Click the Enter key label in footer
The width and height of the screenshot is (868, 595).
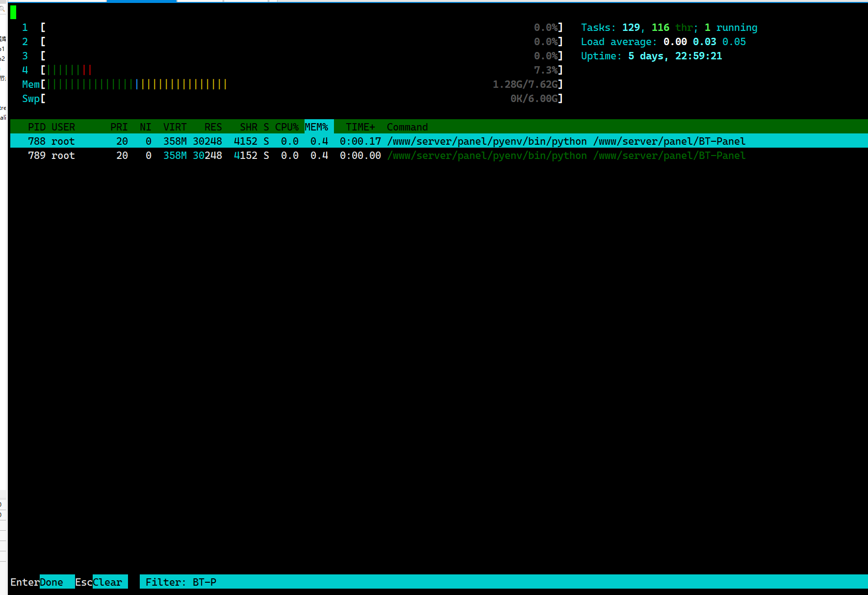pos(25,582)
